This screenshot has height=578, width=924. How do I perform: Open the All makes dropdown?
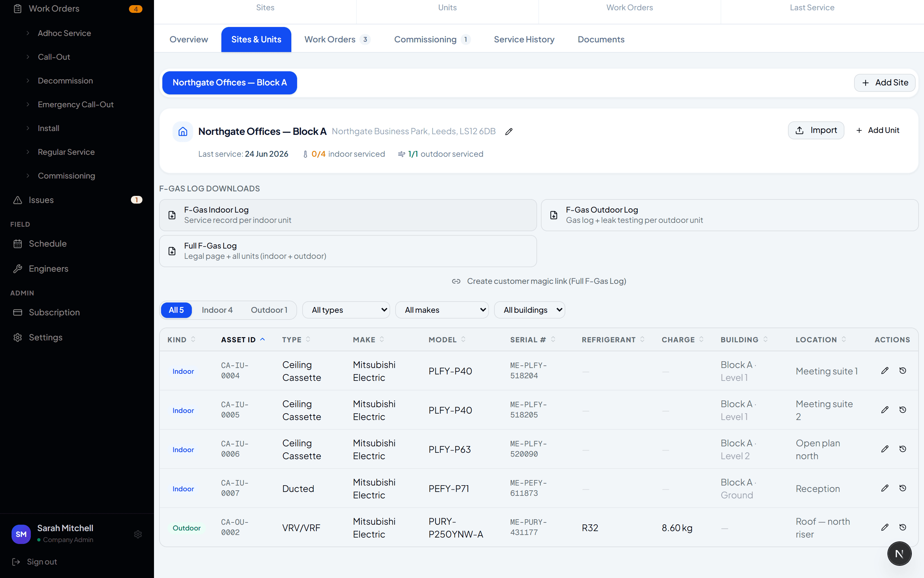click(442, 310)
